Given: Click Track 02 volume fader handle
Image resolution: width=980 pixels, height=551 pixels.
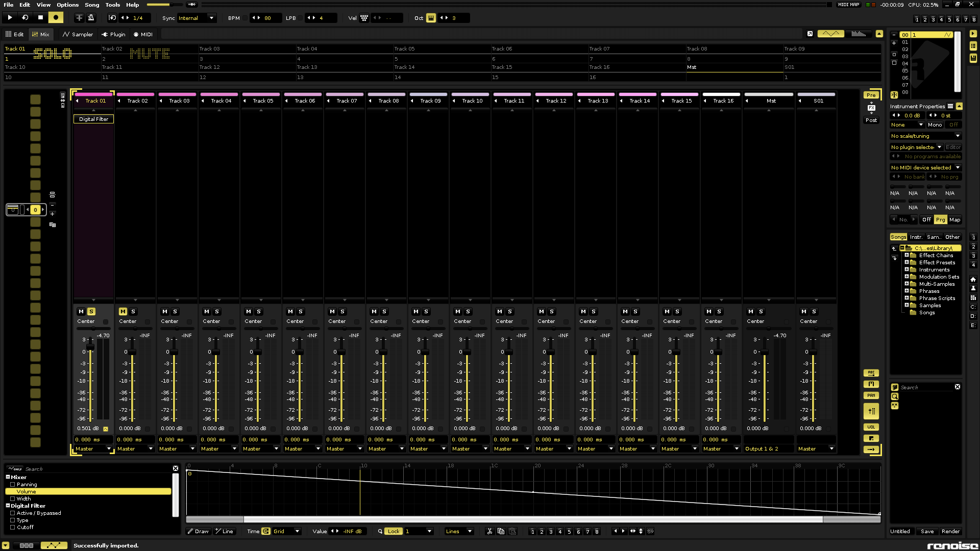Looking at the screenshot, I should pos(132,352).
